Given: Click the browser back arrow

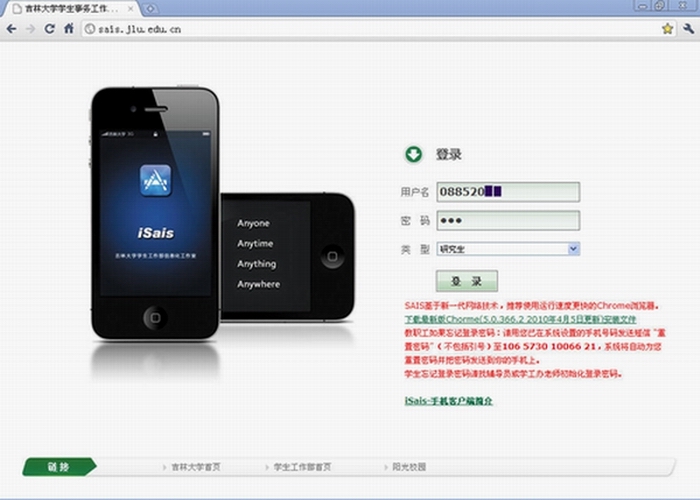Looking at the screenshot, I should pos(11,29).
